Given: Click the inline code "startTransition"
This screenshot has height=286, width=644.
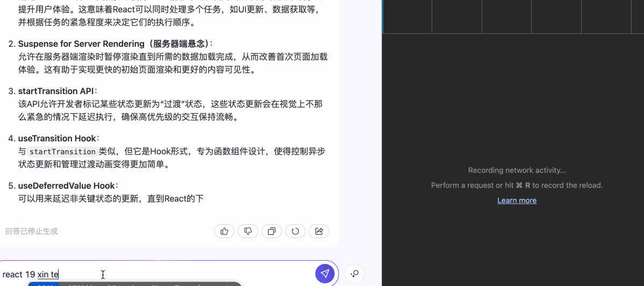Looking at the screenshot, I should 63,152.
